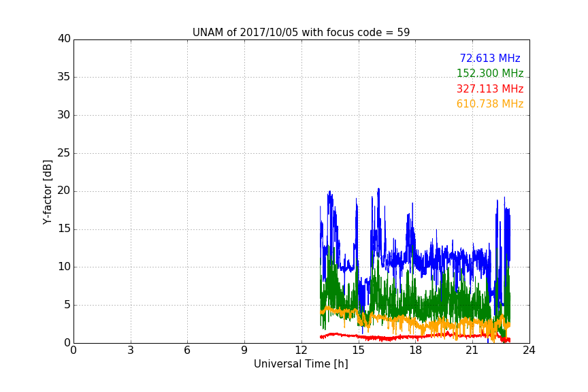Select the green 152.300 MHz legend label

coord(490,73)
